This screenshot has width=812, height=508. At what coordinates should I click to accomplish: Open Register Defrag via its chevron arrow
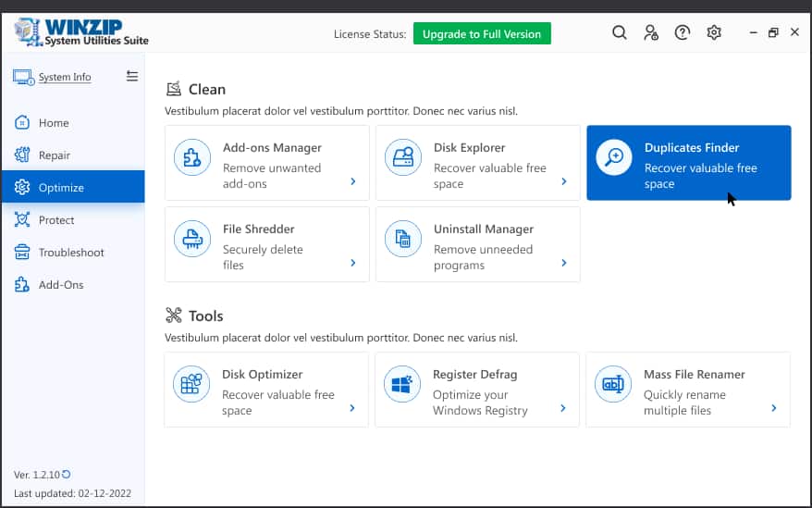click(563, 408)
